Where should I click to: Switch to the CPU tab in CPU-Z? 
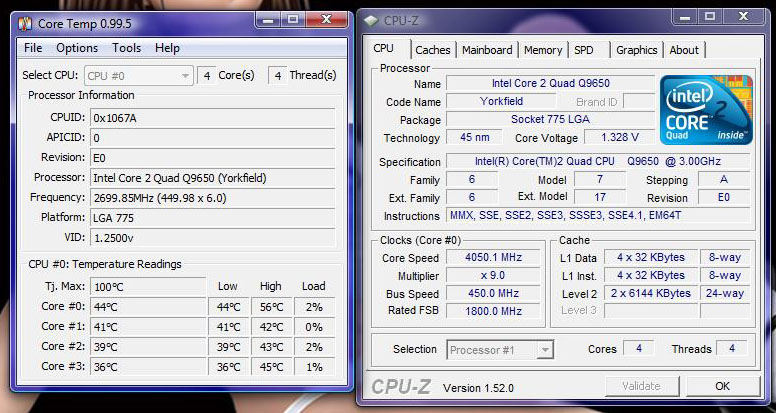point(384,48)
